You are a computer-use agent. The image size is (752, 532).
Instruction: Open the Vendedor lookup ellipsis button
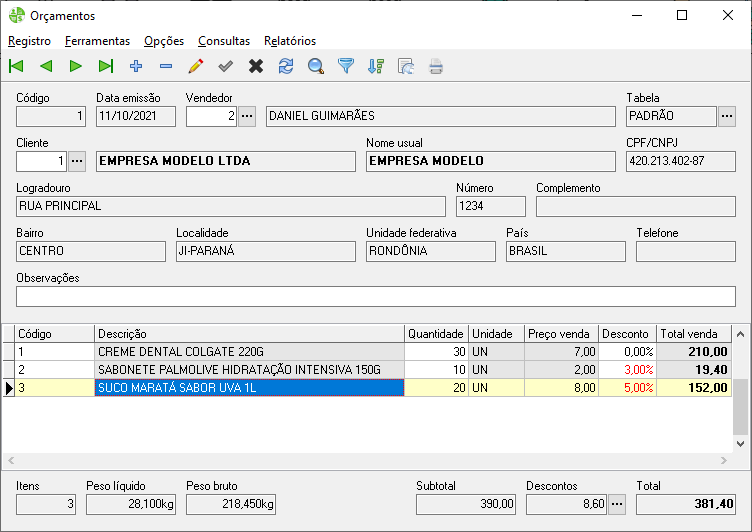247,116
